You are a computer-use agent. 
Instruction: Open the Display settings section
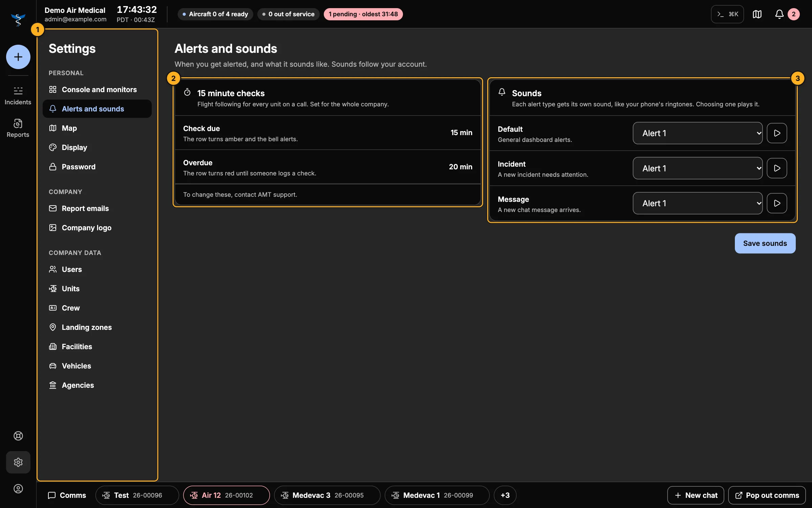(97, 147)
